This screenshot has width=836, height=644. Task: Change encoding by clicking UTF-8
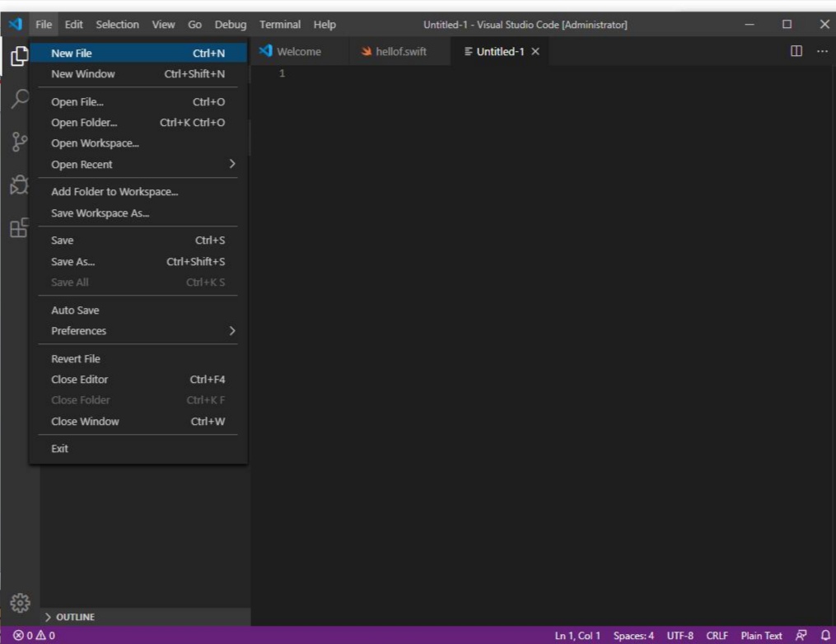tap(680, 635)
